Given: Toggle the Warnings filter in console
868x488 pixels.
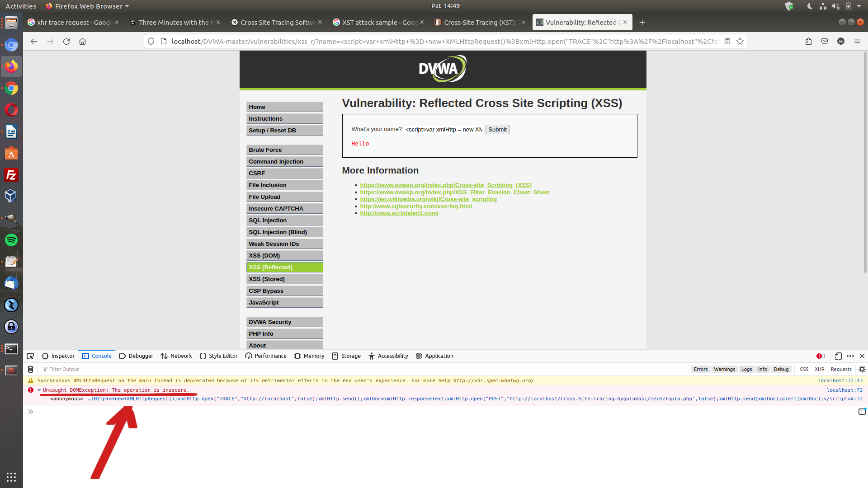Looking at the screenshot, I should pyautogui.click(x=724, y=369).
